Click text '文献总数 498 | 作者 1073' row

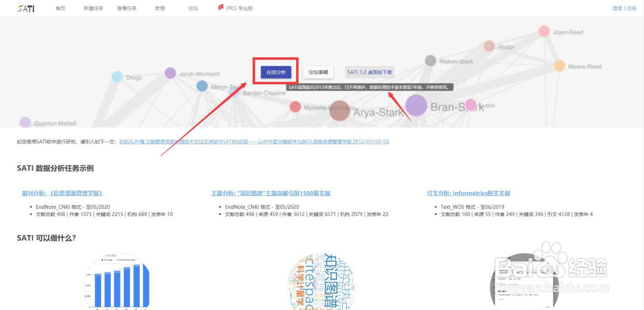tap(104, 214)
